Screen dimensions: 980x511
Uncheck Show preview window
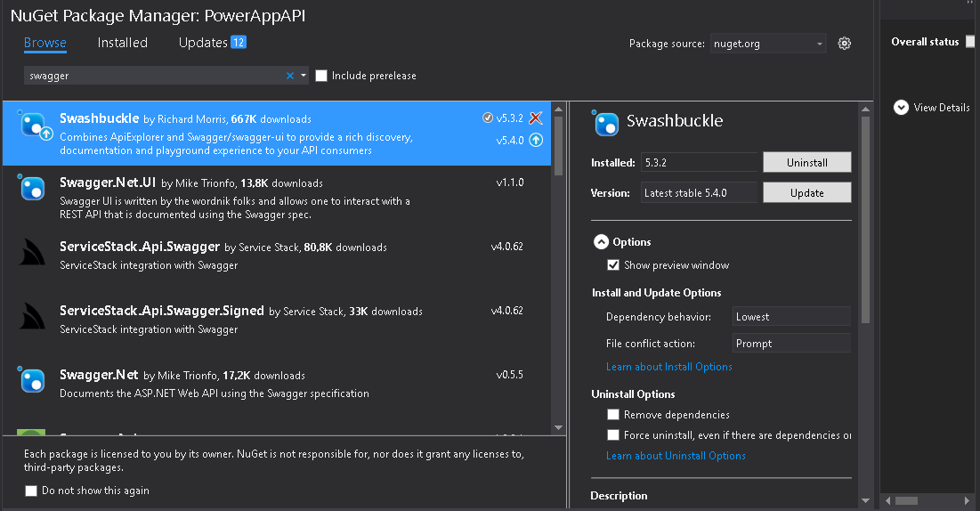click(613, 265)
